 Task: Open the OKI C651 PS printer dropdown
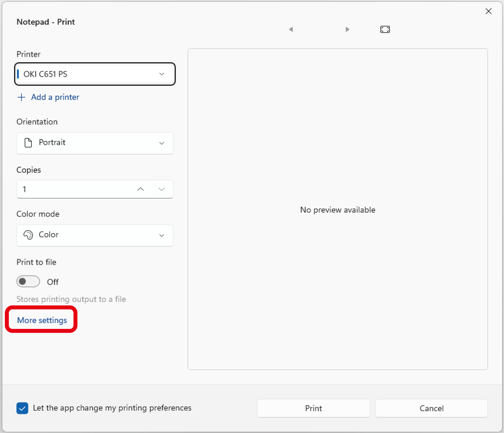[95, 74]
